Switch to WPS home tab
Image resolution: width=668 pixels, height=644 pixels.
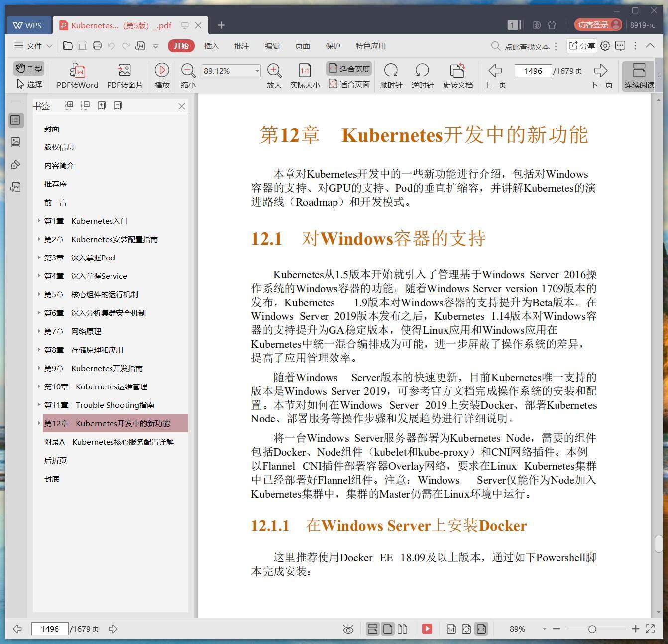click(28, 25)
